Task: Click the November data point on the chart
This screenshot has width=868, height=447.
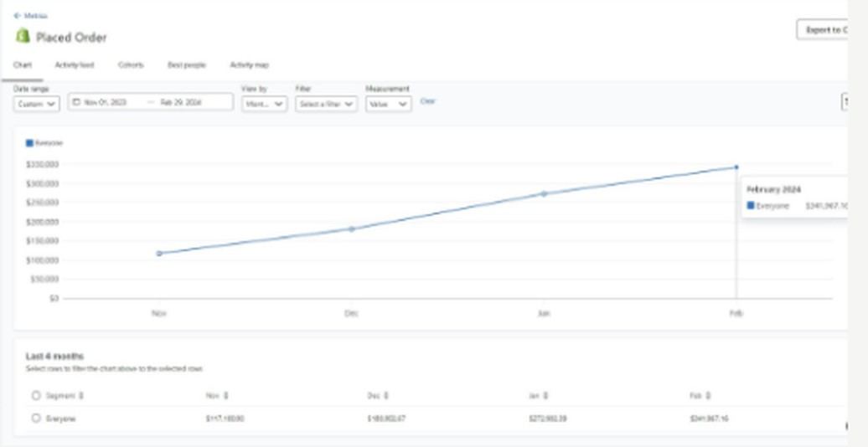Action: 159,254
